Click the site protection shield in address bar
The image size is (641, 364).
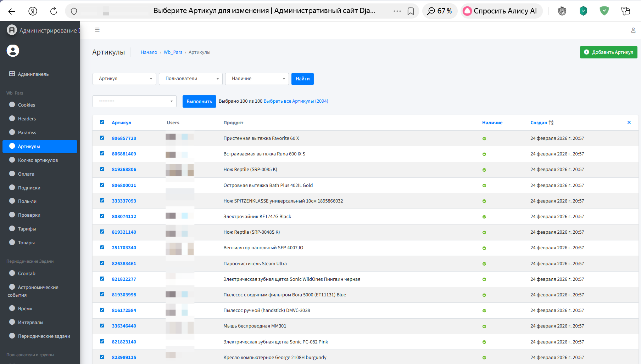tap(74, 11)
